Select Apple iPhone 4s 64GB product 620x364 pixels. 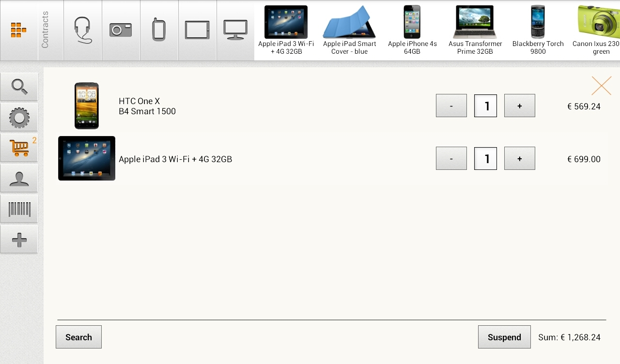pos(412,30)
